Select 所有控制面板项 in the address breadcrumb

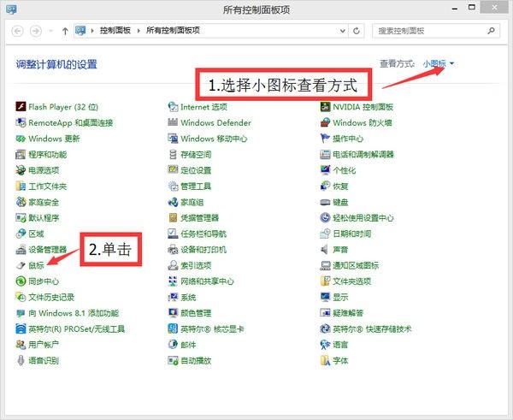(x=173, y=31)
